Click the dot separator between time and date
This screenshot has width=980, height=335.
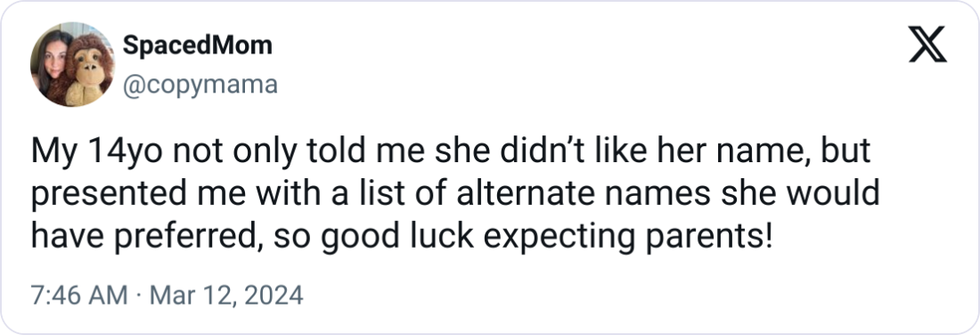point(139,296)
